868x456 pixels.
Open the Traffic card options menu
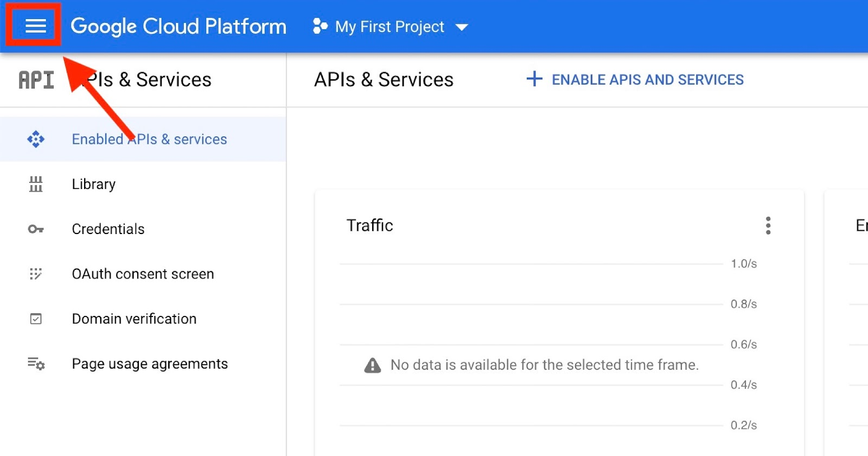[768, 225]
